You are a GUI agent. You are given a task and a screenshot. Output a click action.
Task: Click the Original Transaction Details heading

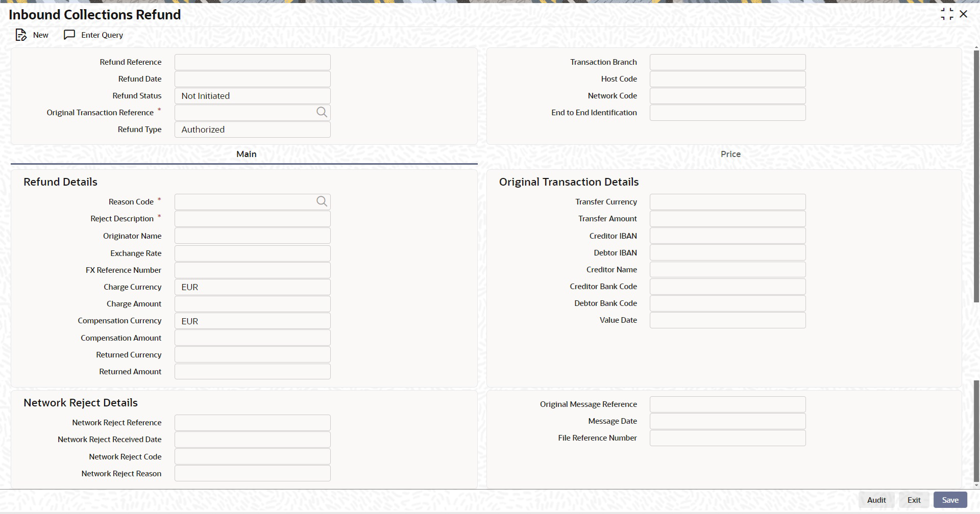569,182
